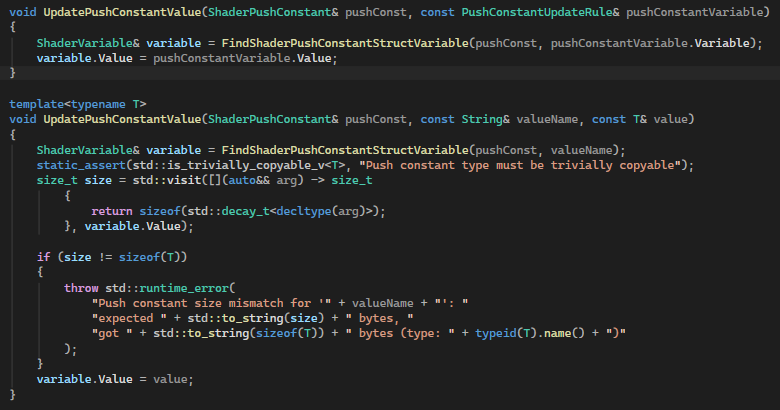Click final 'variable.Value = value;' line

point(115,379)
